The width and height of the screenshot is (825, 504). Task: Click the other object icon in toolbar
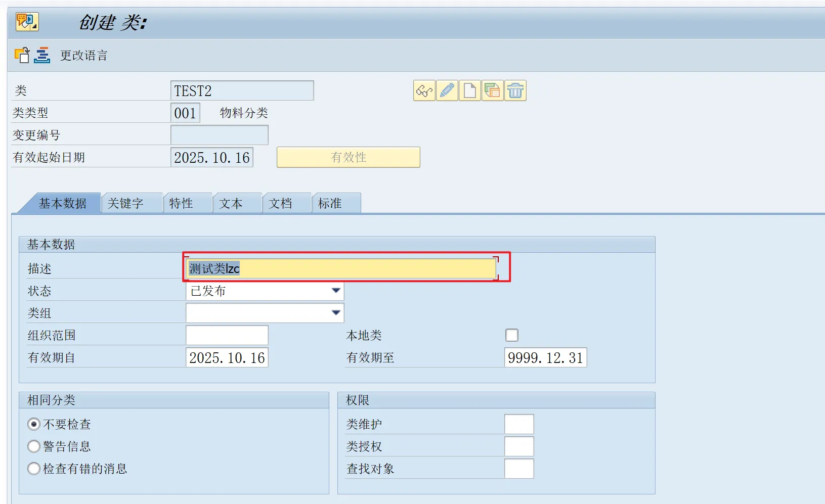[22, 55]
